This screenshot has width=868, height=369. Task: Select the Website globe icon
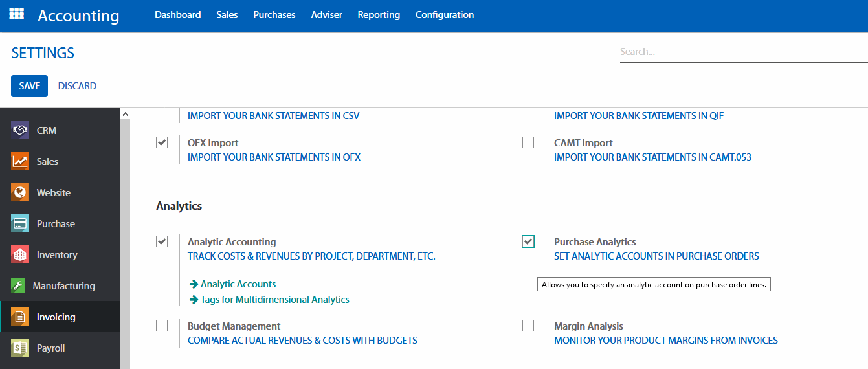[x=20, y=192]
